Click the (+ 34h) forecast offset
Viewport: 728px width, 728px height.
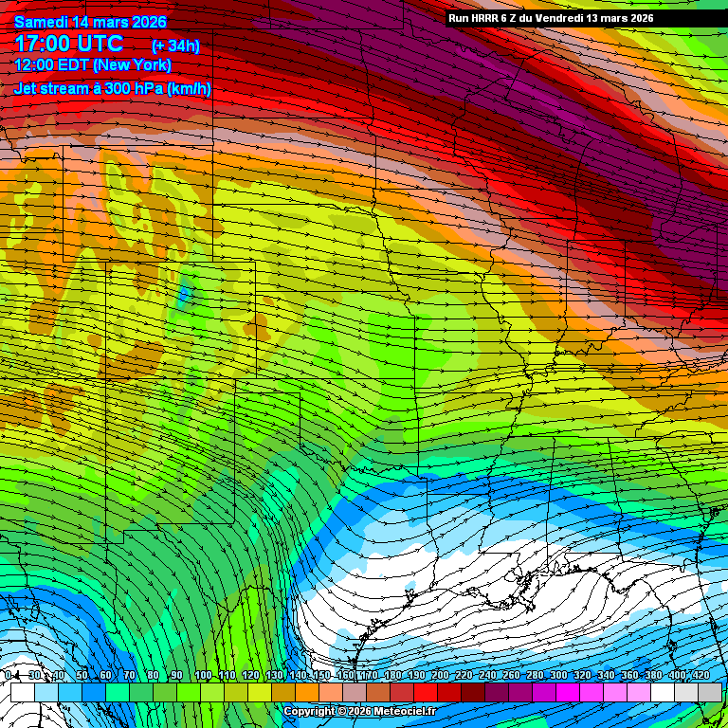click(175, 45)
